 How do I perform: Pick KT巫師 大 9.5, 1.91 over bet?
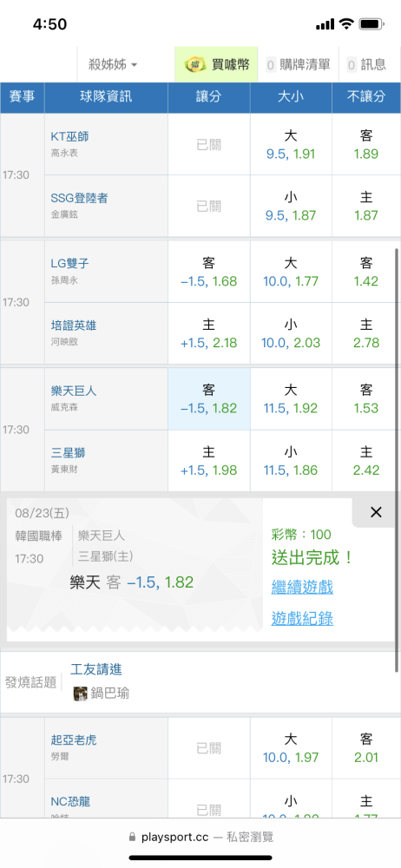click(291, 144)
